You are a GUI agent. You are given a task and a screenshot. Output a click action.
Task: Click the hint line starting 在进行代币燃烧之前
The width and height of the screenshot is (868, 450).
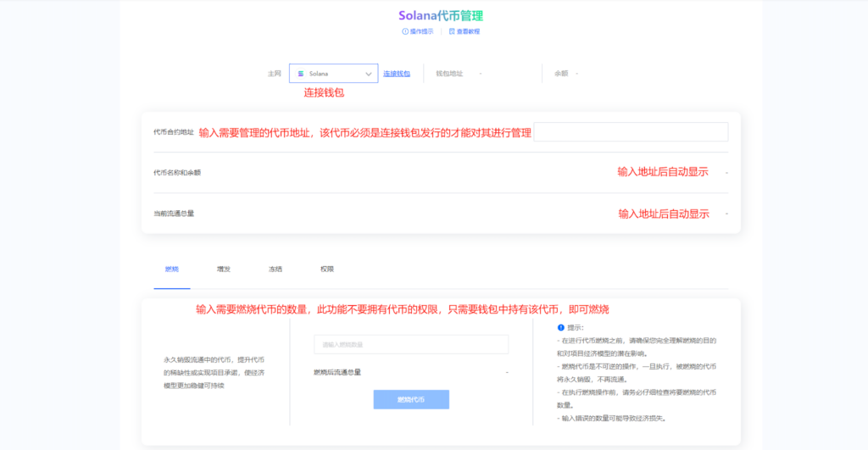637,347
